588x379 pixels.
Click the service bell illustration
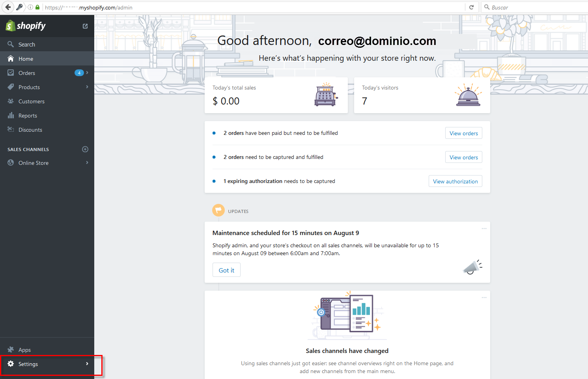(468, 95)
